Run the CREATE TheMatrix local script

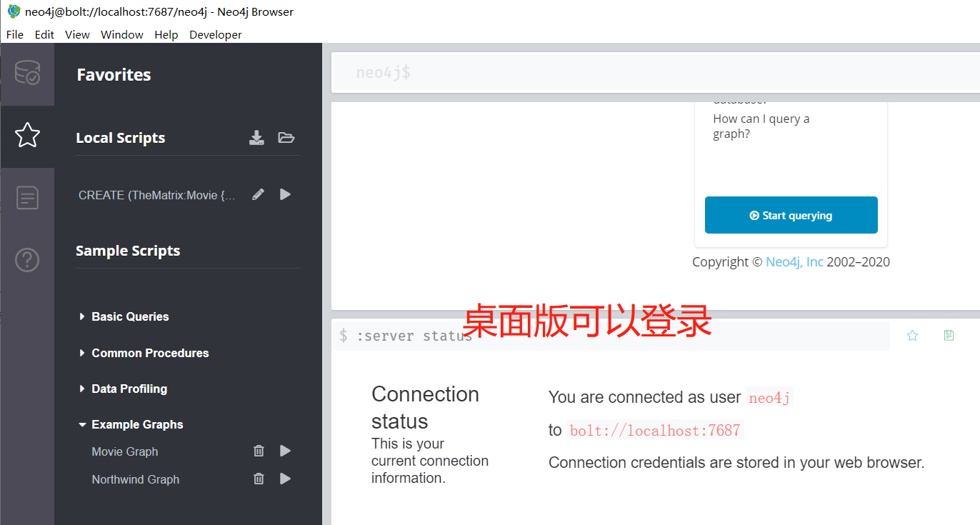[285, 194]
